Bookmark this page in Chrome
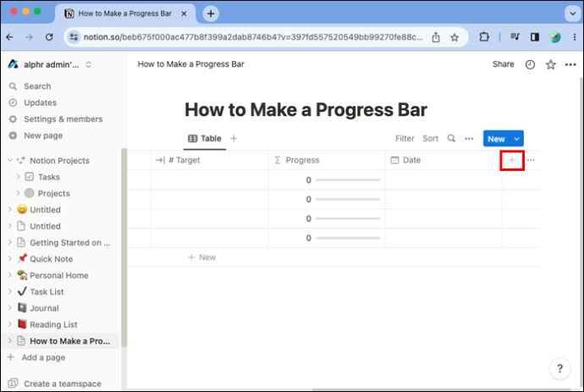This screenshot has width=584, height=392. pos(455,37)
